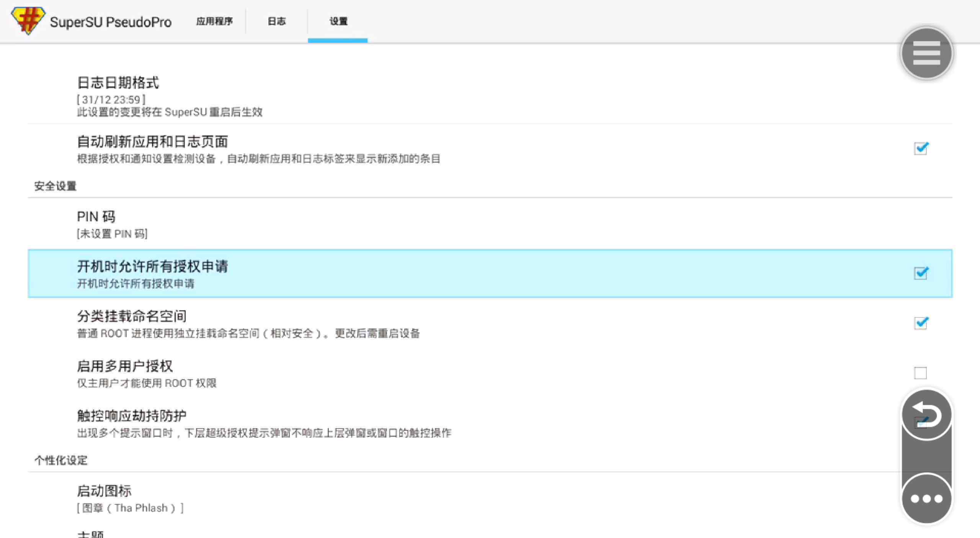Viewport: 980px width, 538px height.
Task: Open the 日志日期格式 setting
Action: (490, 96)
